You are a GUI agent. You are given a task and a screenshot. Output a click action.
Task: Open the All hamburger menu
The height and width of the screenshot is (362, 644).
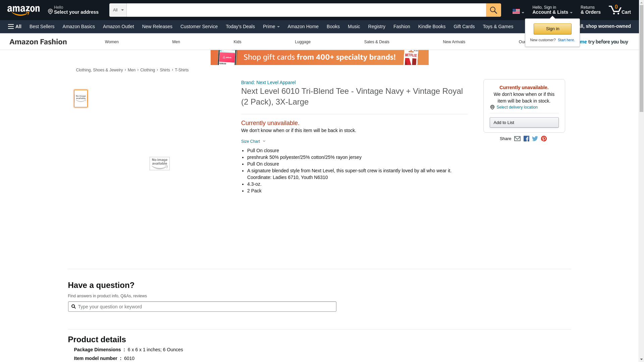click(15, 26)
